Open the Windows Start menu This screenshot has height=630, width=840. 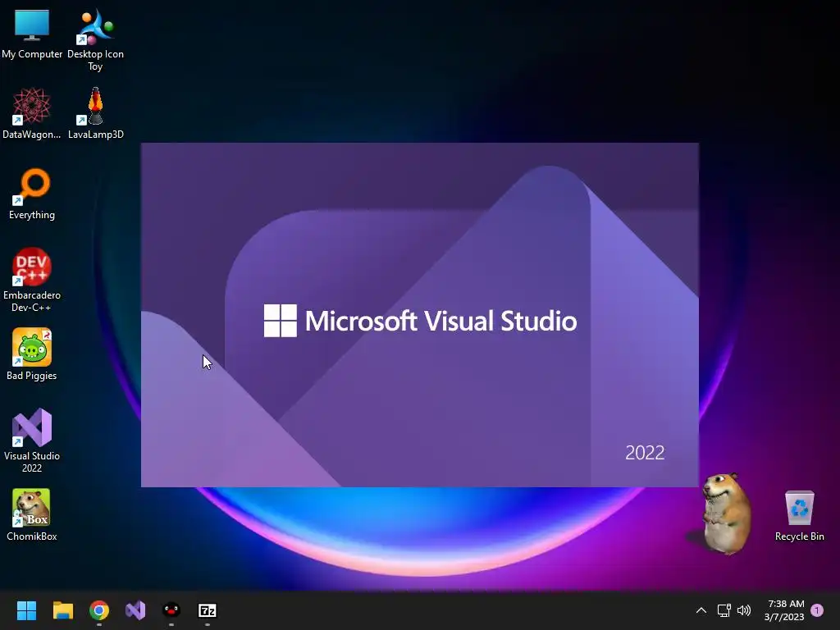pos(26,610)
